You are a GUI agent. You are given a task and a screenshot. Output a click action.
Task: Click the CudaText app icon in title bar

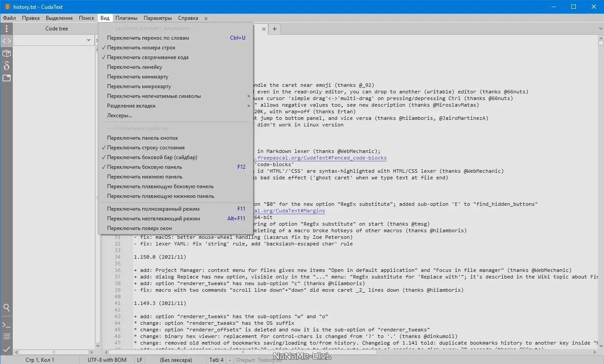7,7
